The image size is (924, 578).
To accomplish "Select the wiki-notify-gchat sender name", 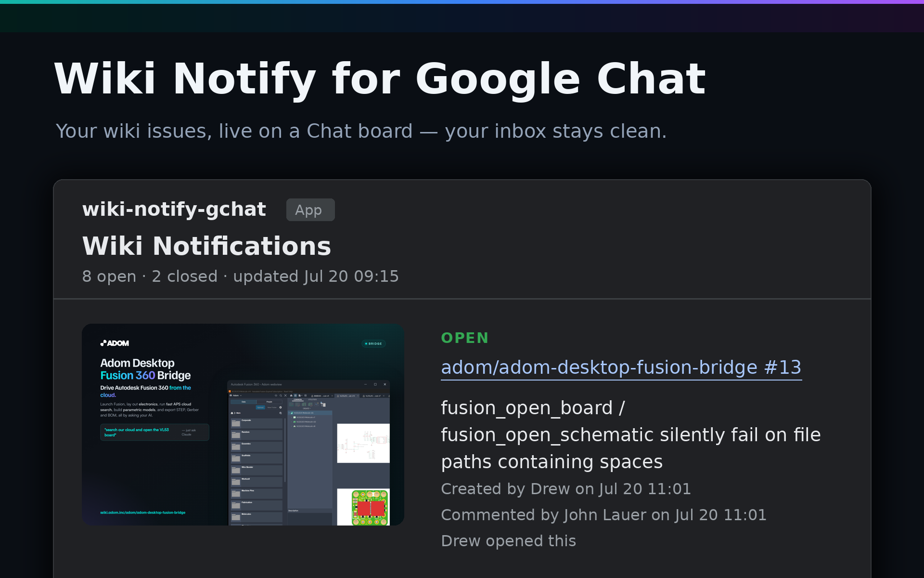I will pyautogui.click(x=174, y=210).
